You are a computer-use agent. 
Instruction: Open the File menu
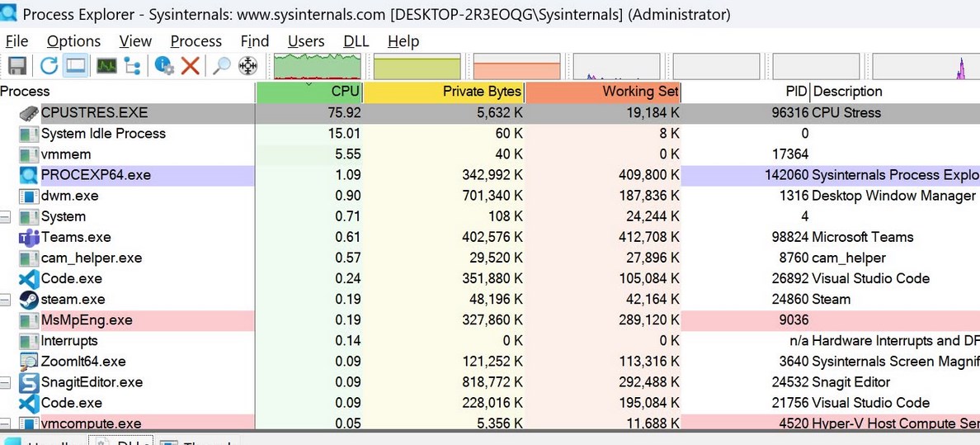click(x=16, y=41)
